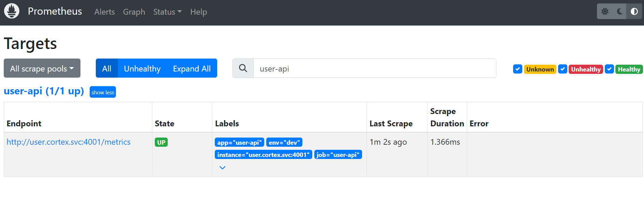Go to the Alerts page
The image size is (644, 207).
pyautogui.click(x=104, y=12)
